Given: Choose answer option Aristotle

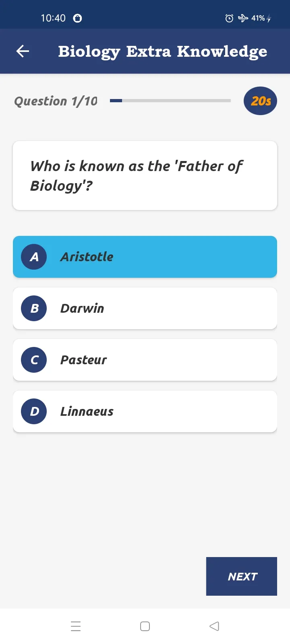Looking at the screenshot, I should (145, 257).
